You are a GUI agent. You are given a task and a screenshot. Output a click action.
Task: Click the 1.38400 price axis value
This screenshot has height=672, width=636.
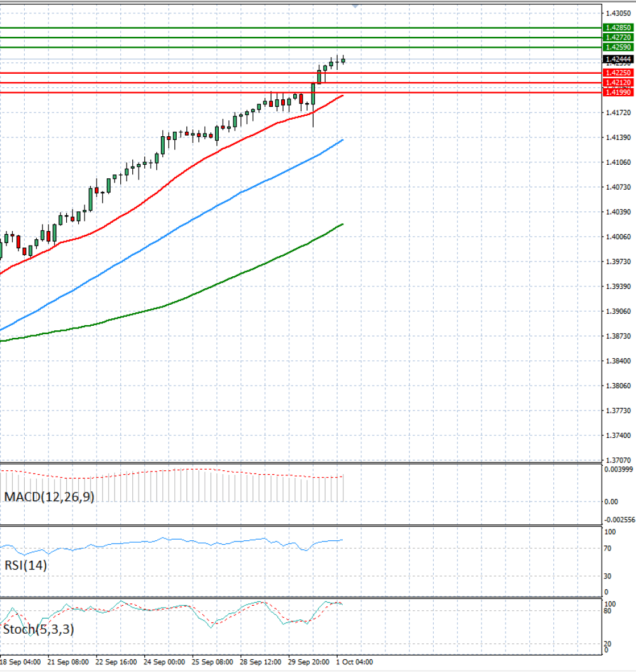point(618,361)
